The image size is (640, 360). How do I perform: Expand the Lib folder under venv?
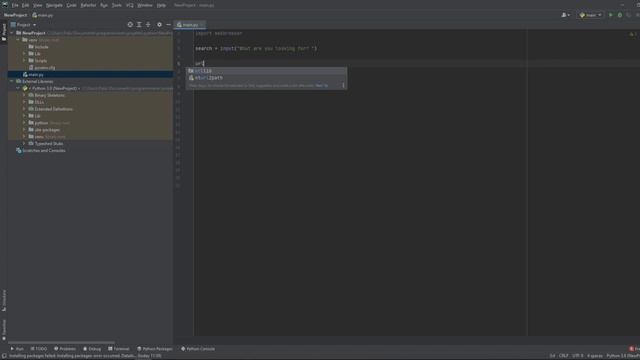tap(24, 54)
